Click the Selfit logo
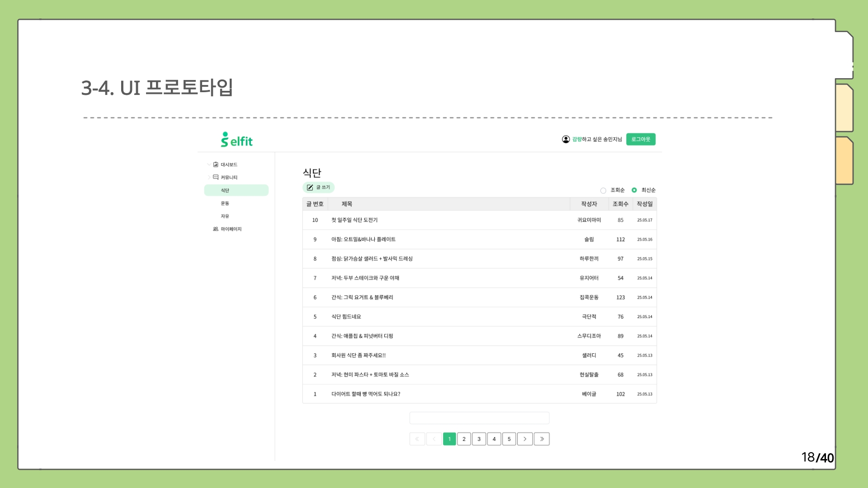 pyautogui.click(x=236, y=140)
